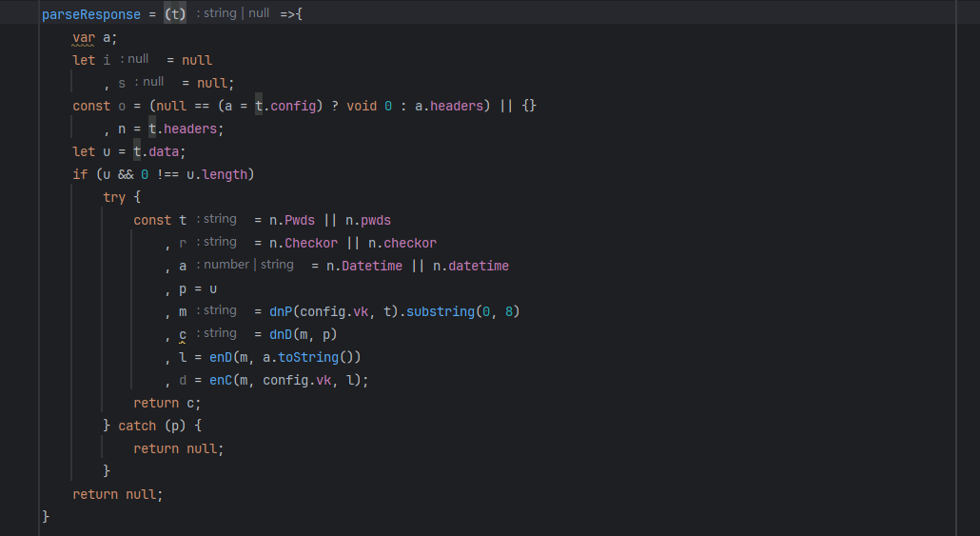
Task: Click the 'void' keyword
Action: click(x=362, y=107)
